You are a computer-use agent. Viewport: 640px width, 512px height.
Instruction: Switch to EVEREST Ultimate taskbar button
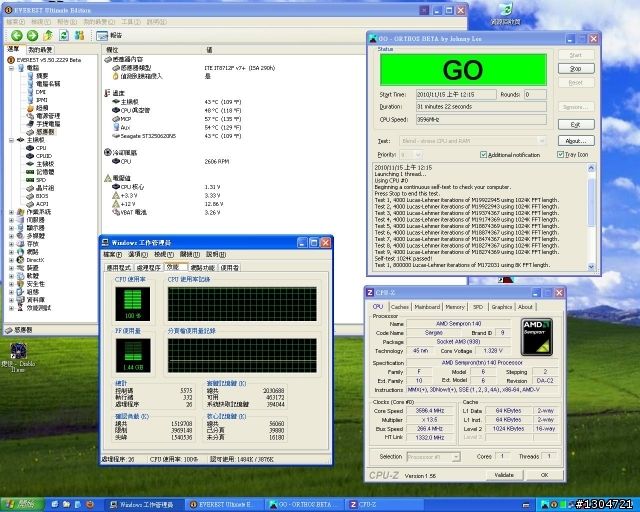click(x=223, y=505)
